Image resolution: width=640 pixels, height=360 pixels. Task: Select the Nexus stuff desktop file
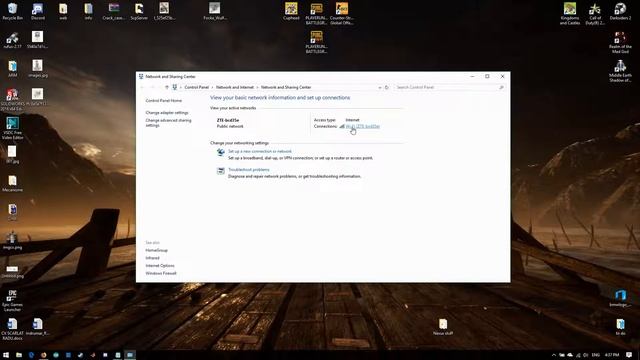click(x=443, y=327)
